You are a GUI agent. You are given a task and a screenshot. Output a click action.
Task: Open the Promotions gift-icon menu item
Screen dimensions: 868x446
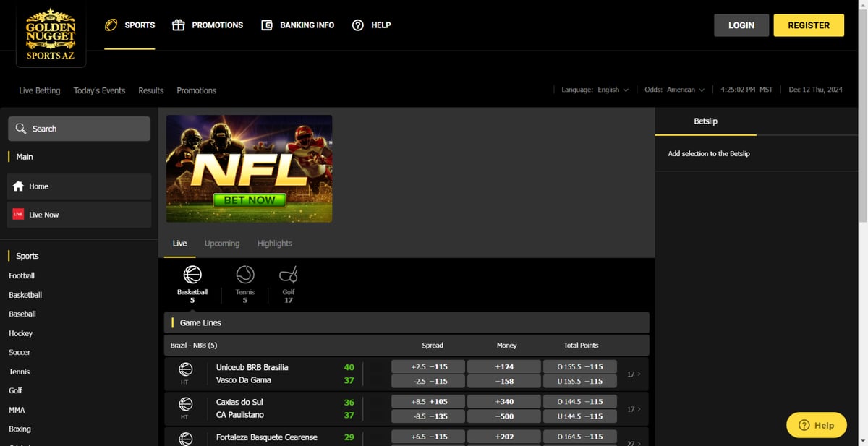208,25
